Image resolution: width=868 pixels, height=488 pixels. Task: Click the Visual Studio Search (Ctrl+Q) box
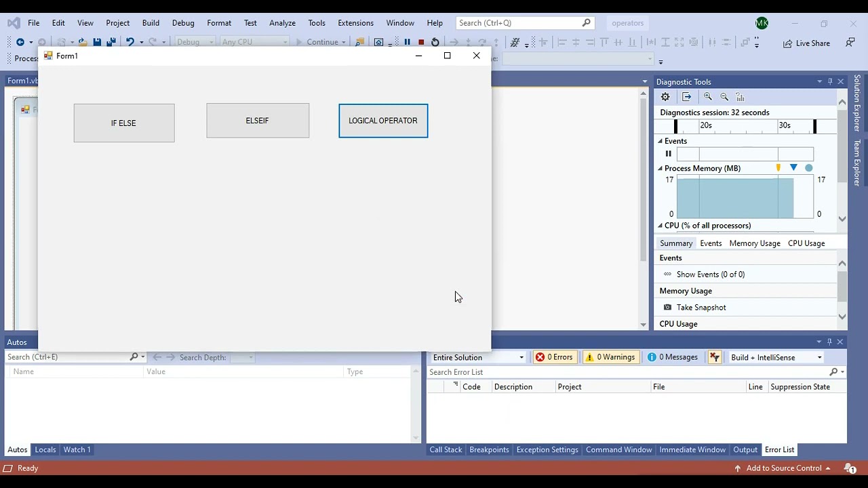tap(525, 23)
